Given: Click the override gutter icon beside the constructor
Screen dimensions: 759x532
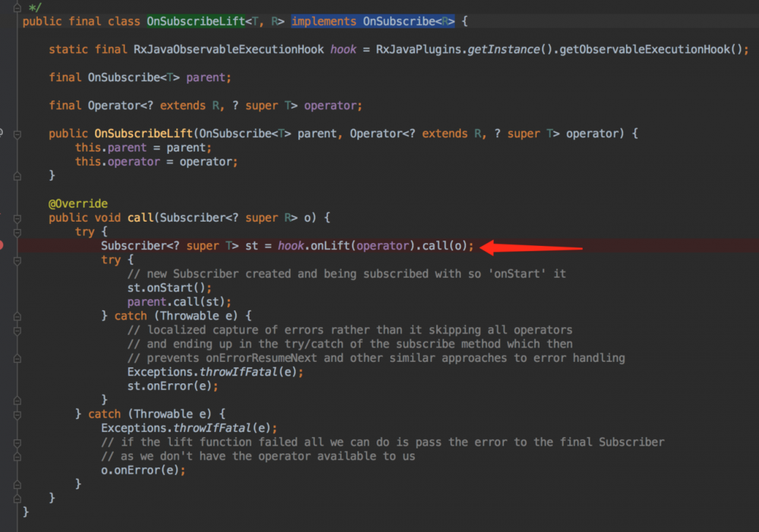Looking at the screenshot, I should click(3, 132).
